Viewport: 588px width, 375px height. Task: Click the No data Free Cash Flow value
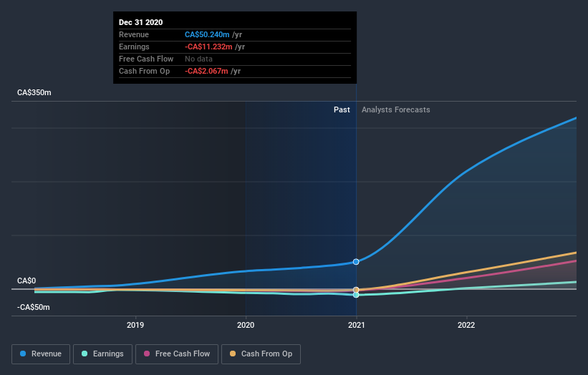tap(198, 59)
